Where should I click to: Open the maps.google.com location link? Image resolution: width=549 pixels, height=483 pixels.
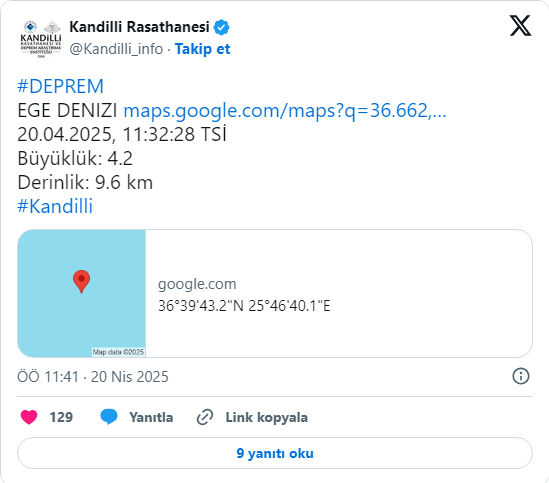click(x=285, y=110)
